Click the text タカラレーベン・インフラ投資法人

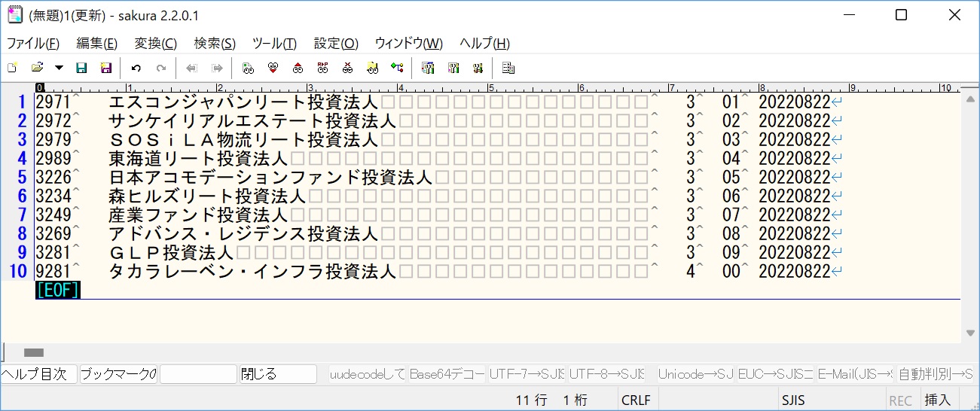tap(252, 271)
